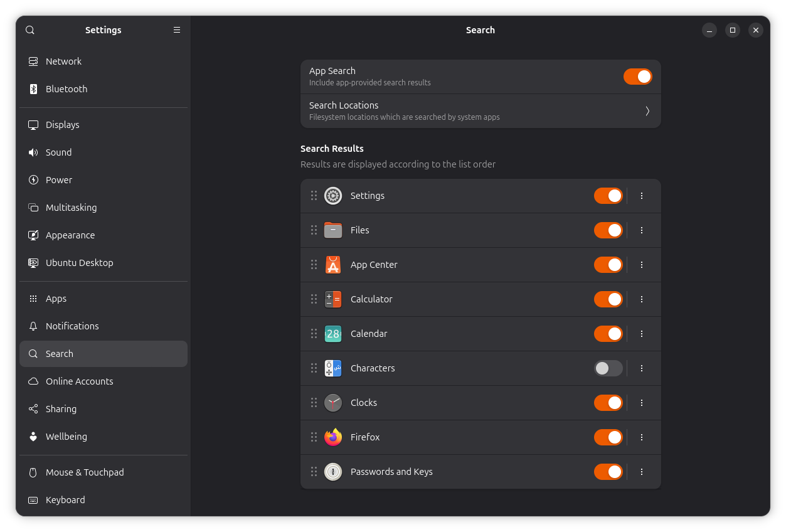Click the Calendar app icon
786x532 pixels.
(x=333, y=334)
